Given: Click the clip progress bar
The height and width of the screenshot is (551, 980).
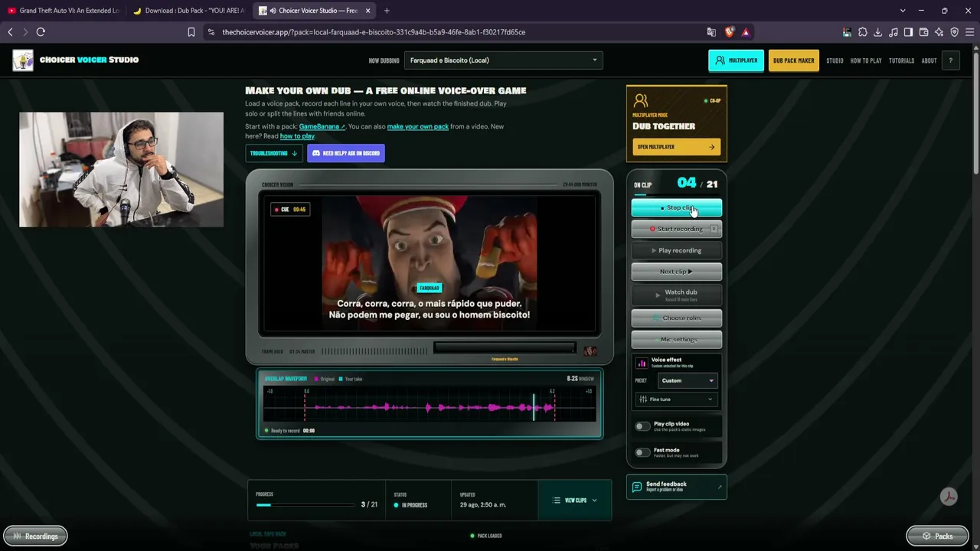Looking at the screenshot, I should [305, 505].
